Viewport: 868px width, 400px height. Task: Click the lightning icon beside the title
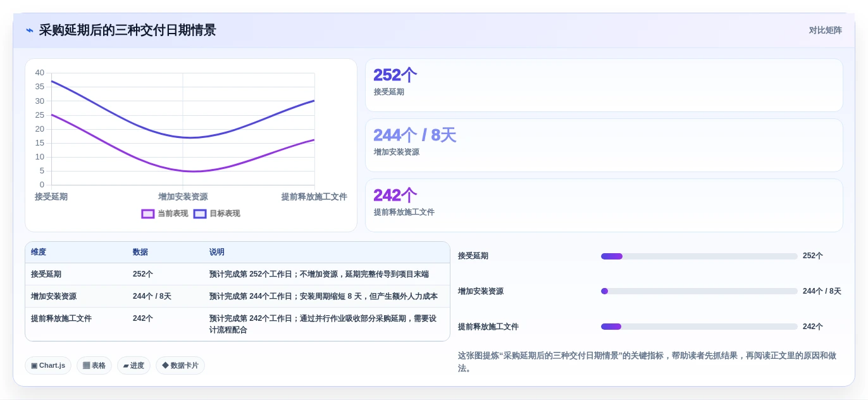(x=30, y=30)
